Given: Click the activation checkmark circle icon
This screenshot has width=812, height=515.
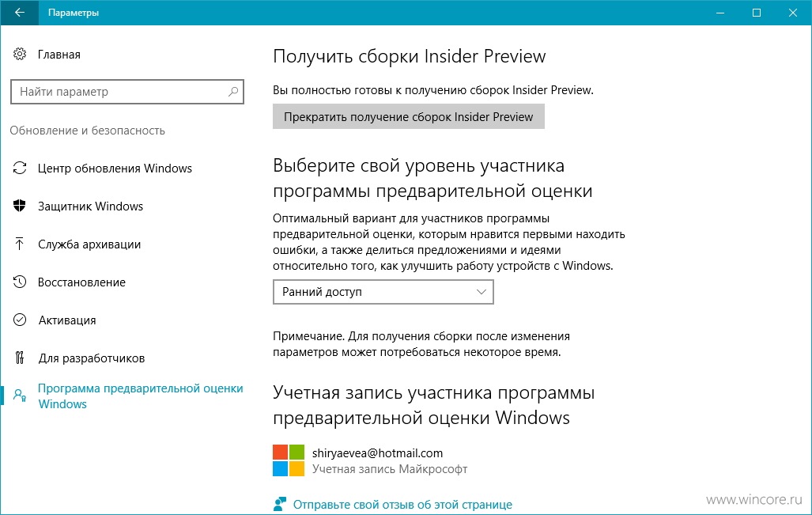Looking at the screenshot, I should click(20, 320).
